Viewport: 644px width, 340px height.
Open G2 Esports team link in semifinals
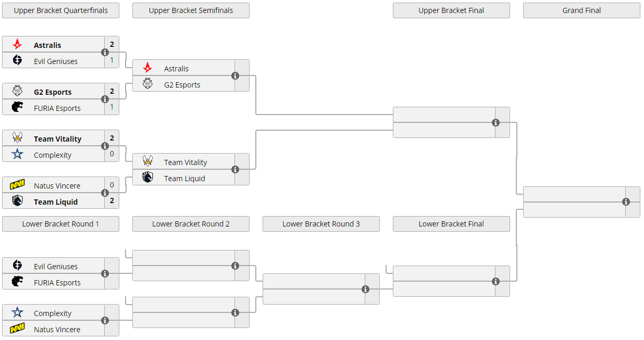182,85
